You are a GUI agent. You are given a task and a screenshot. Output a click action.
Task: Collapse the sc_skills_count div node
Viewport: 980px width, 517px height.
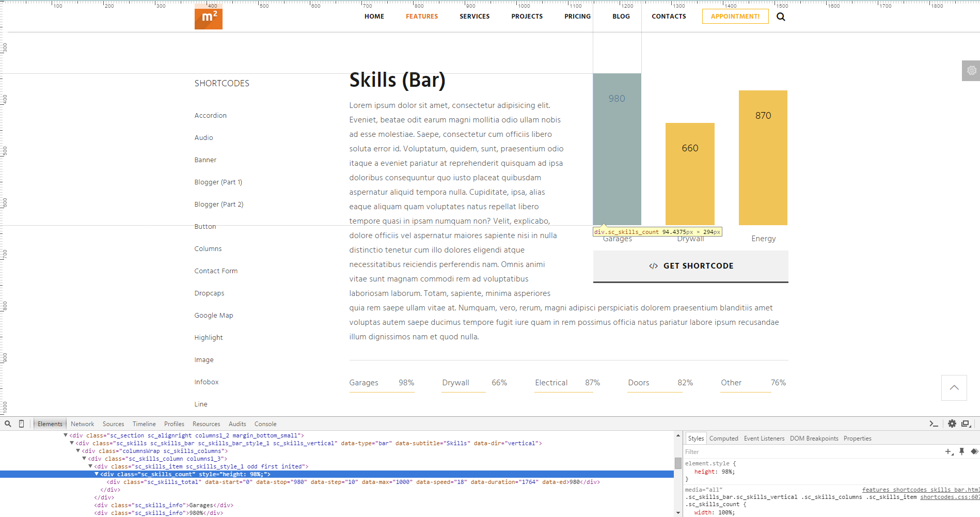[x=97, y=474]
